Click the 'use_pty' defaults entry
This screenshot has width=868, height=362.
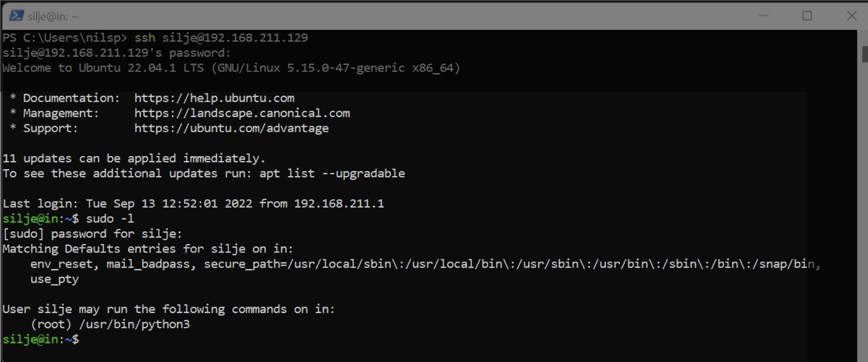pyautogui.click(x=54, y=279)
